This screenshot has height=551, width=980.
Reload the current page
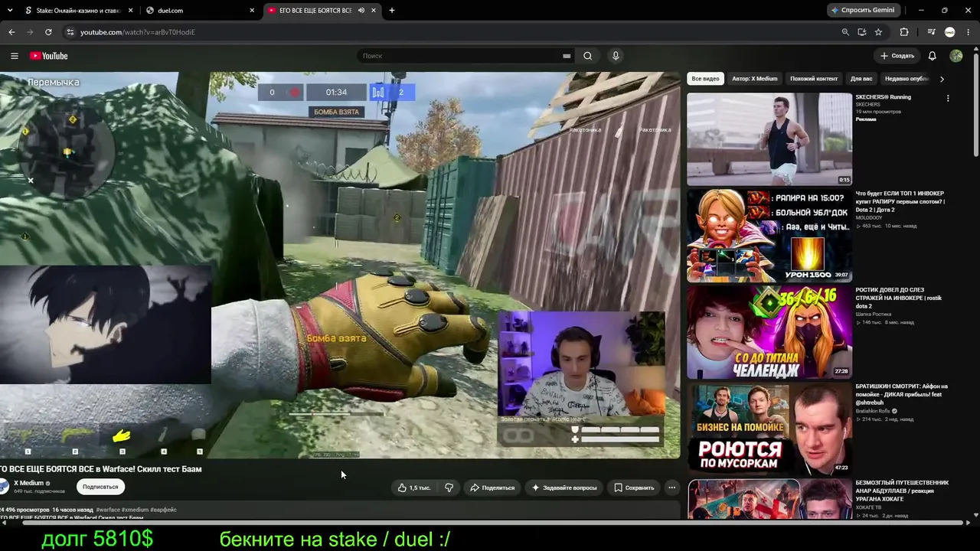pyautogui.click(x=48, y=32)
